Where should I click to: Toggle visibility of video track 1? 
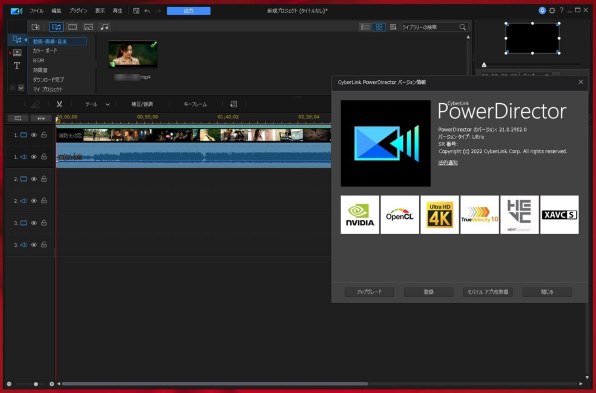point(34,135)
